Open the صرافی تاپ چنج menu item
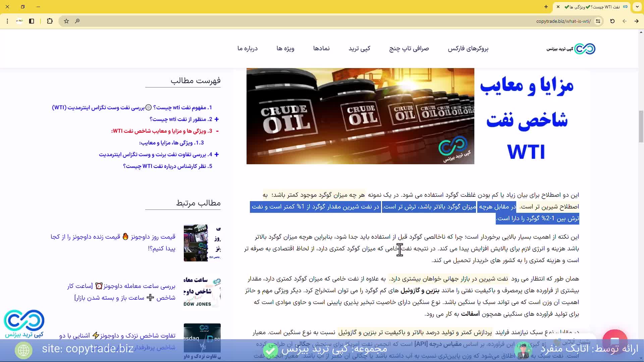644x362 pixels. (409, 49)
